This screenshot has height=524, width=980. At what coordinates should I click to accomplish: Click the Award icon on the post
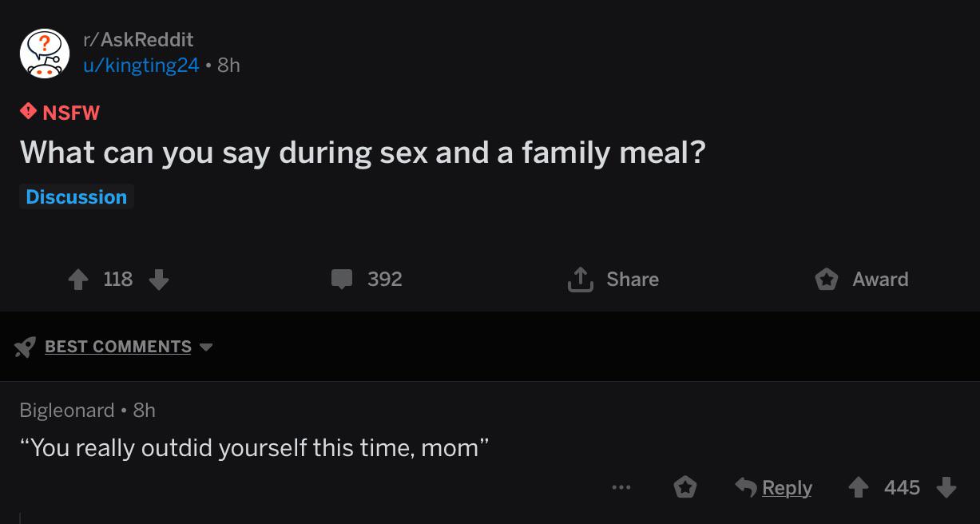coord(827,279)
